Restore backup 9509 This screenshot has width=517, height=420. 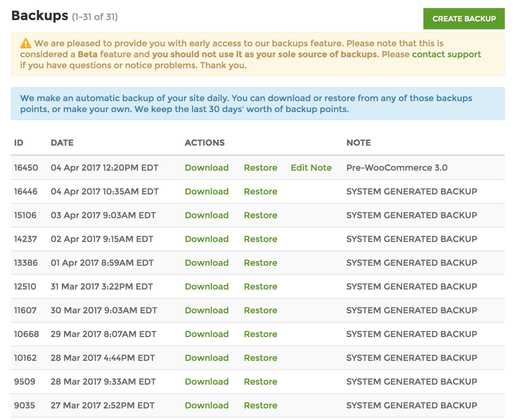click(x=261, y=382)
